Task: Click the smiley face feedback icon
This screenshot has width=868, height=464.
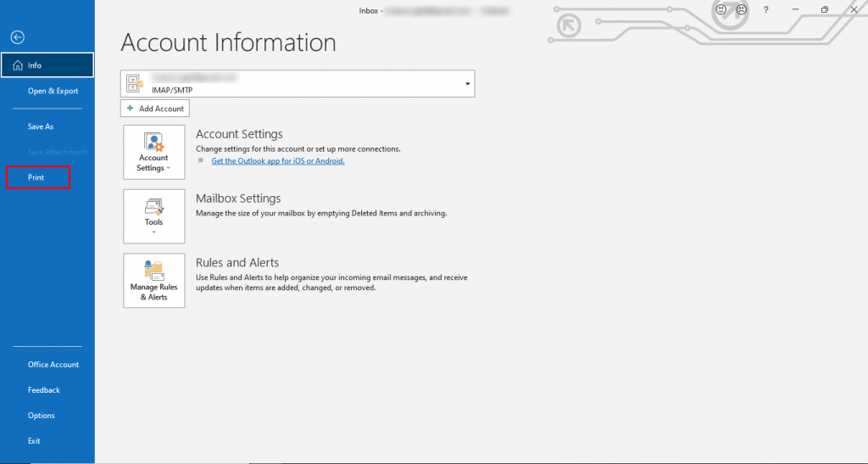Action: coord(721,10)
